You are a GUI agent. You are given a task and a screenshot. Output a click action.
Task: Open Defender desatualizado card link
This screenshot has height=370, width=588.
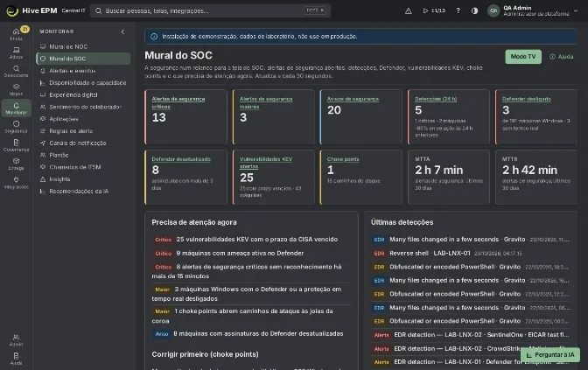pos(181,159)
